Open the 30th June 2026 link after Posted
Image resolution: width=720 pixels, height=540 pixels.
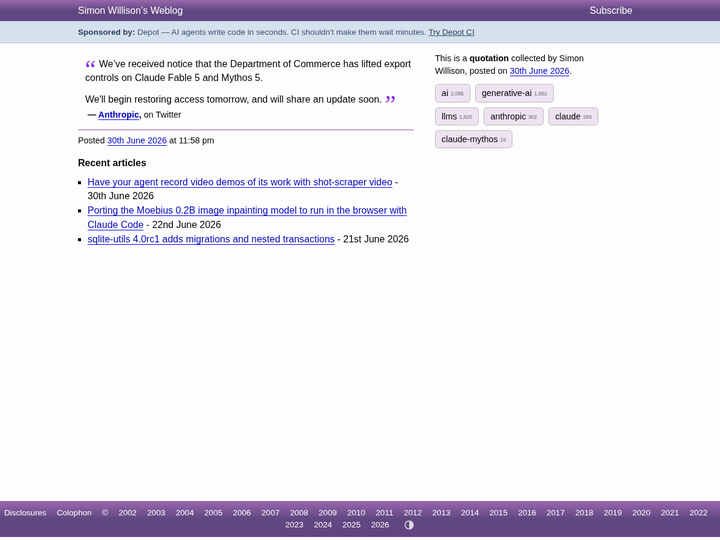click(x=137, y=141)
